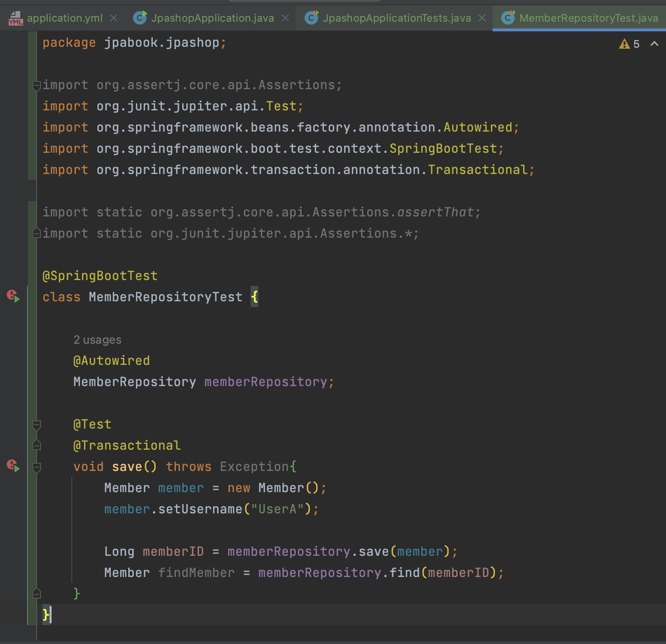Click the assertThat static import

point(436,212)
